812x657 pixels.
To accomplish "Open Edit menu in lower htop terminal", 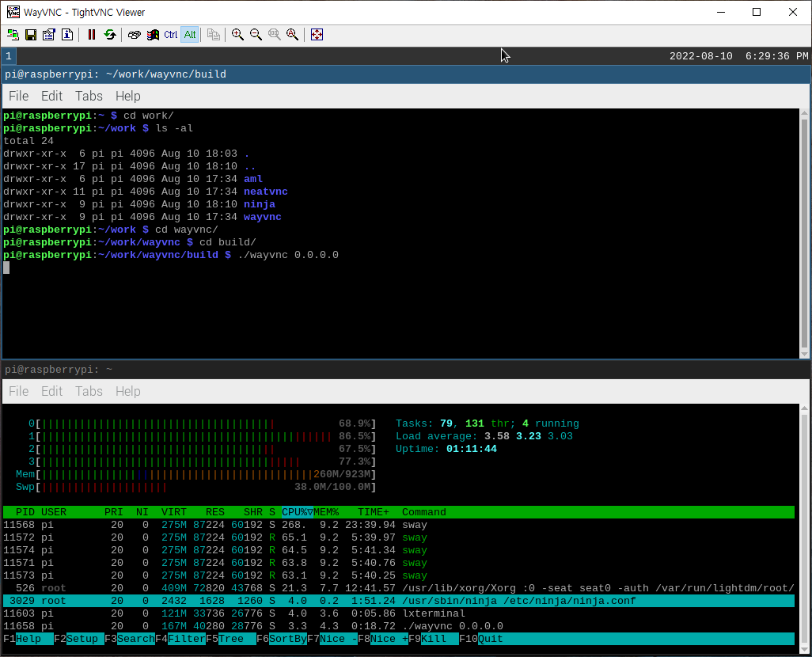I will [51, 391].
